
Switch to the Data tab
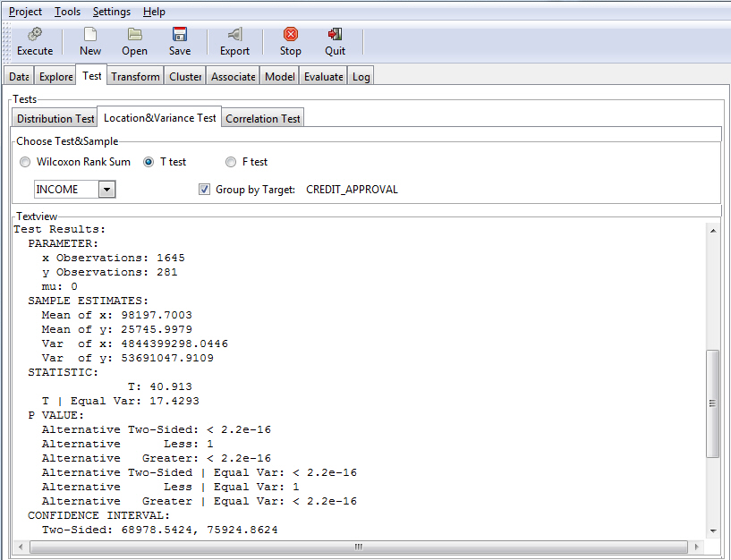pos(19,76)
